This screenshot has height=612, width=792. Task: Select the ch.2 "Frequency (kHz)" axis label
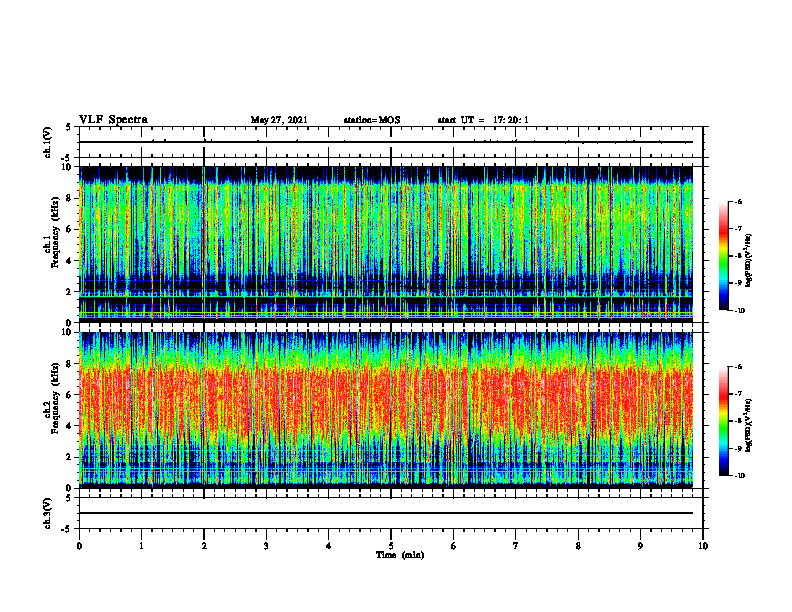(55, 397)
